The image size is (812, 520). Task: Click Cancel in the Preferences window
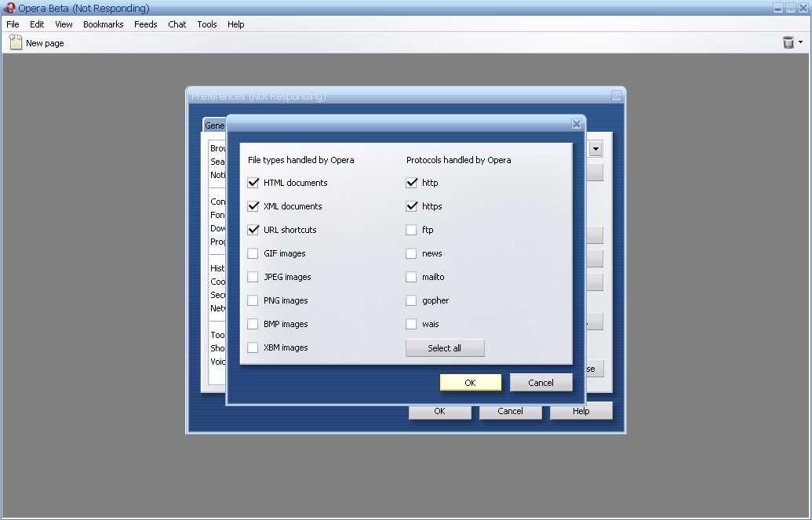(510, 411)
